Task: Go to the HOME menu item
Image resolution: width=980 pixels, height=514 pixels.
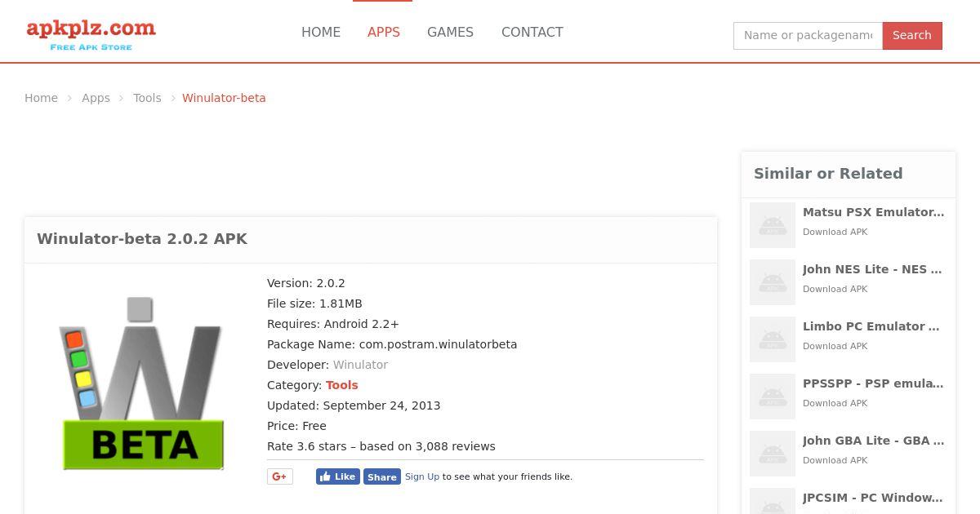Action: 321,33
